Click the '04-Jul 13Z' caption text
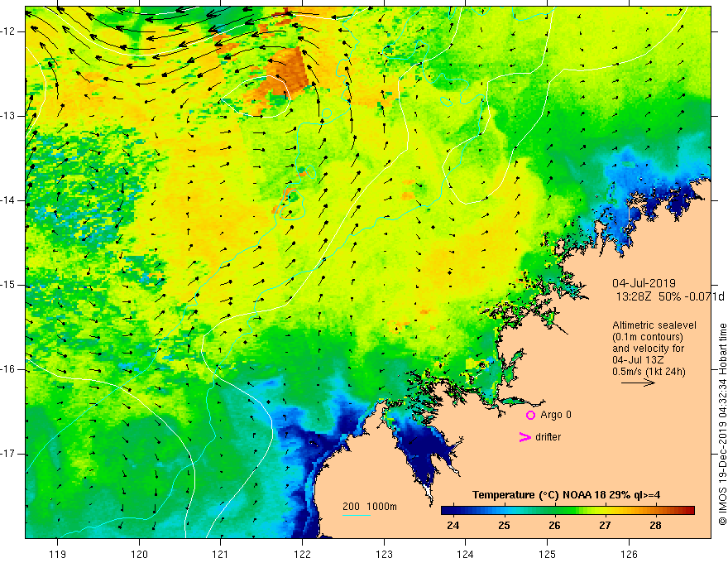Screen dimensions: 728x563 click(x=638, y=360)
